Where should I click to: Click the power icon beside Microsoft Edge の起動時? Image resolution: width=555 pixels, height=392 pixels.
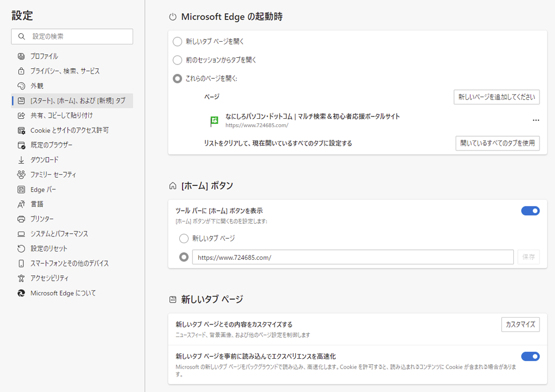pos(173,17)
